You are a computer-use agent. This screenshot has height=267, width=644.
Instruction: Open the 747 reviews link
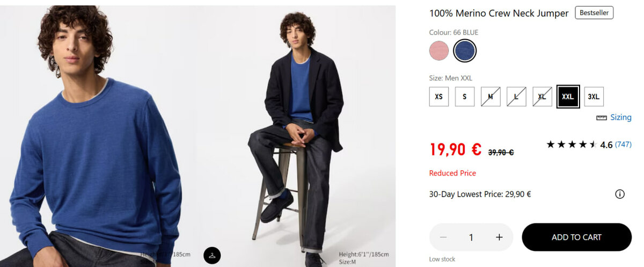623,145
